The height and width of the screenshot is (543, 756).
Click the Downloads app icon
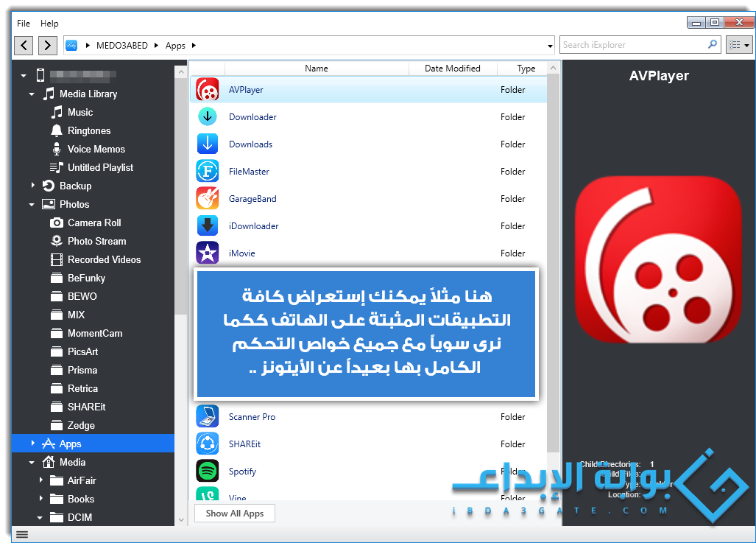click(x=208, y=144)
